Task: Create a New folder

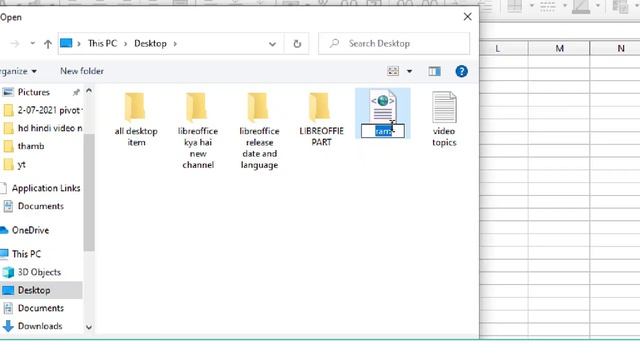Action: (82, 71)
